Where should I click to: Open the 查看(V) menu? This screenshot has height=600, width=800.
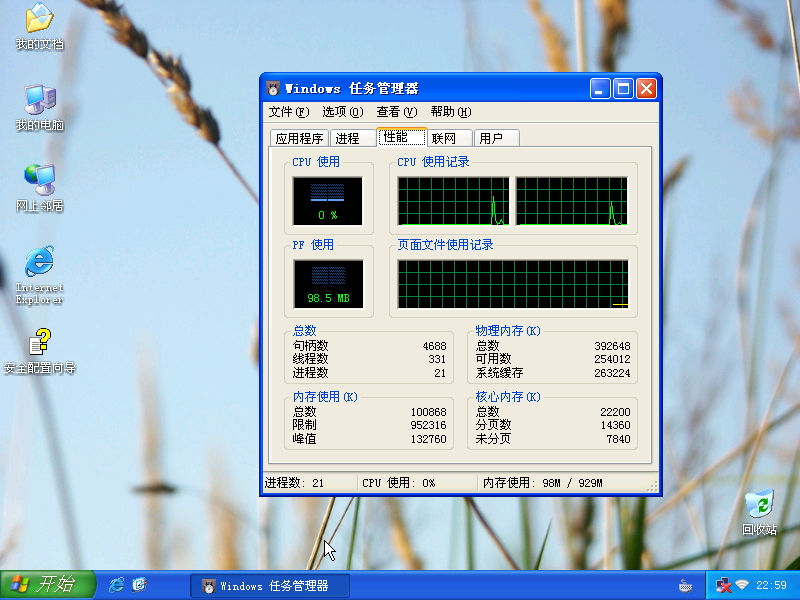click(x=396, y=112)
